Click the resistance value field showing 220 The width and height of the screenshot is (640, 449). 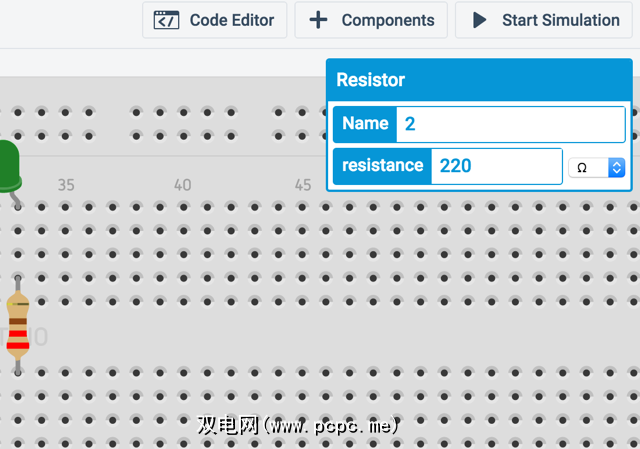pyautogui.click(x=496, y=166)
